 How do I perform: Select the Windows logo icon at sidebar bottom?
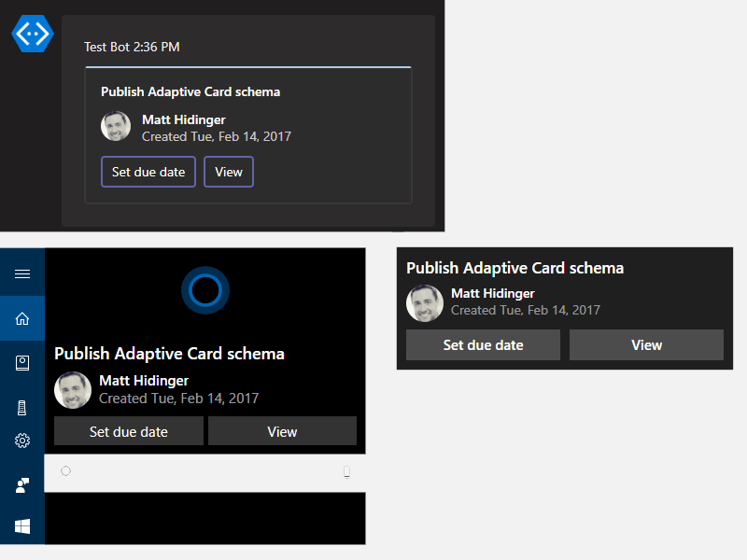(21, 526)
